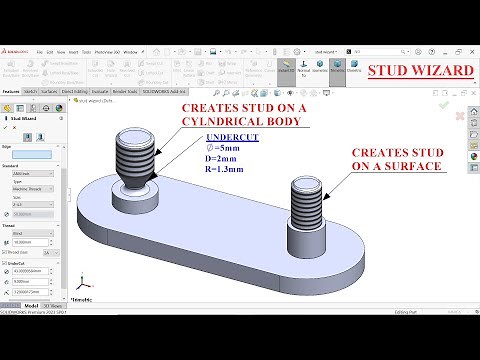Accept Stud Wizard with green checkmark in panel
Viewport: 480px width, 360px height.
(5, 127)
